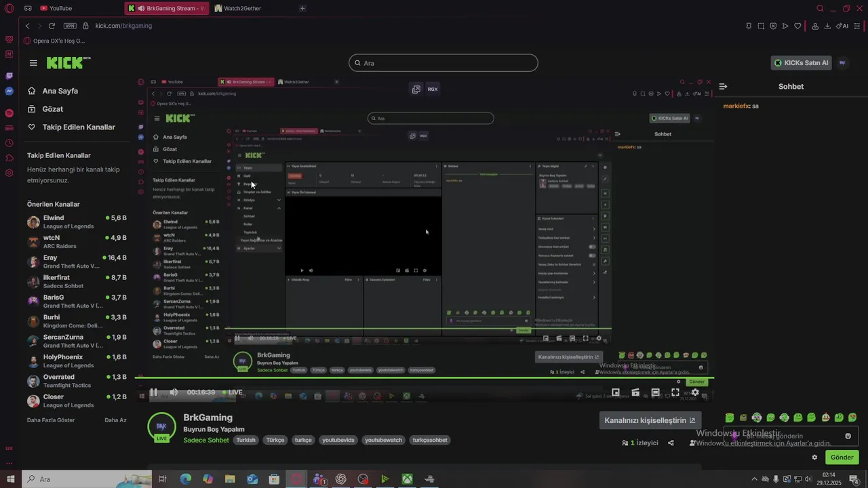Toggle fullscreen on the stream player
Image resolution: width=868 pixels, height=488 pixels.
[675, 392]
